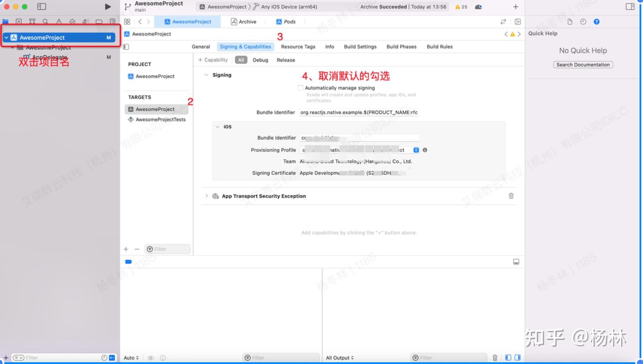Click the Search Documentation button
The height and width of the screenshot is (364, 643).
coord(583,65)
